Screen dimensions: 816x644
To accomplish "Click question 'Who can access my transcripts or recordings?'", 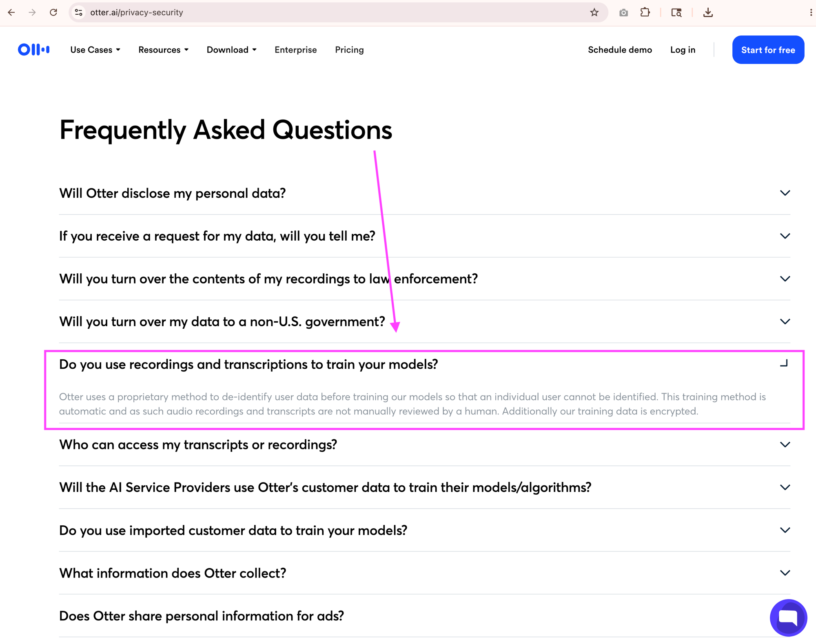I will click(198, 445).
